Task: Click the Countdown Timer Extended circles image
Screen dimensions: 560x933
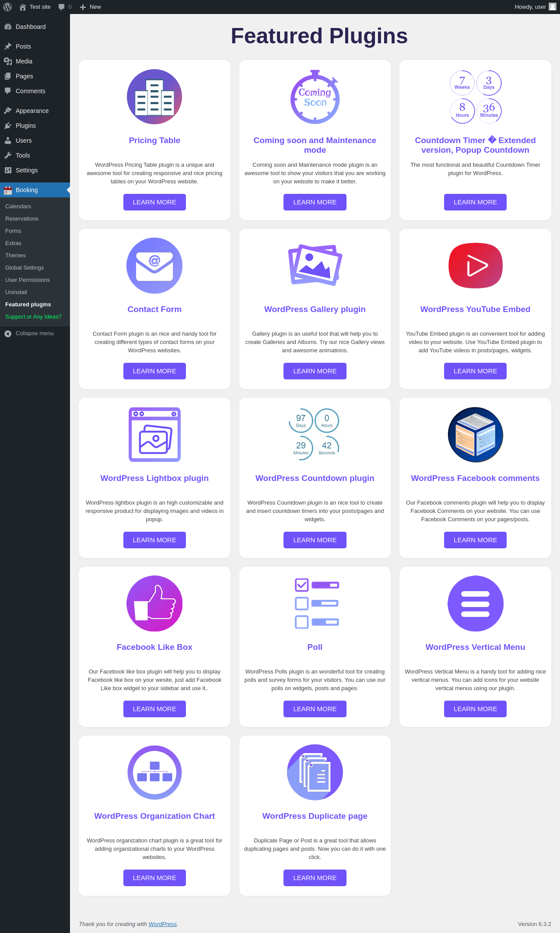Action: coord(476,97)
